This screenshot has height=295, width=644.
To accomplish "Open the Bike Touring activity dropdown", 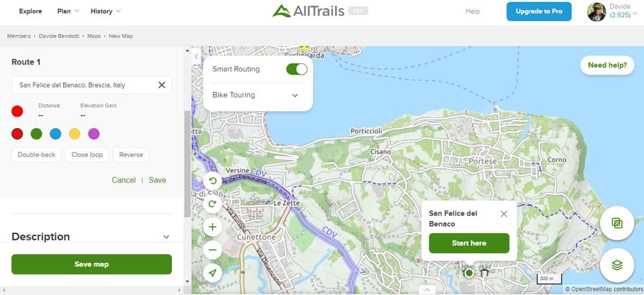I will (x=255, y=95).
